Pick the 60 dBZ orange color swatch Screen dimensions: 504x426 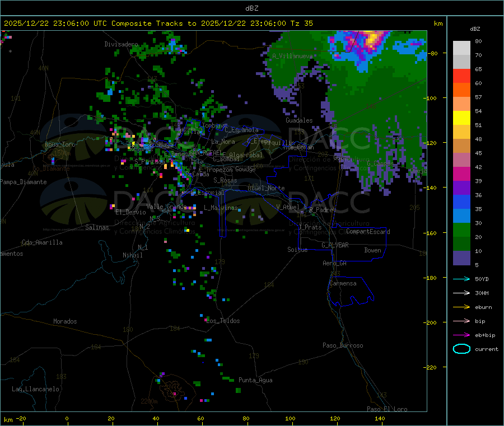pos(461,90)
